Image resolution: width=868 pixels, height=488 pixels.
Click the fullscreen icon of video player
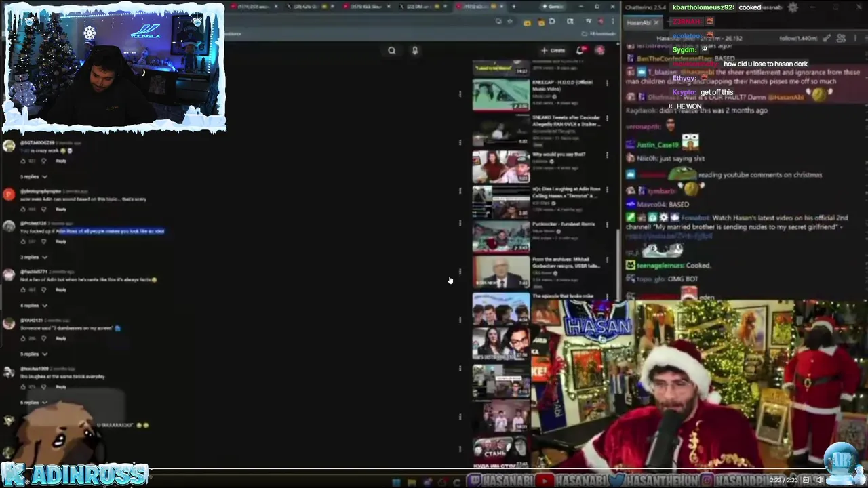pyautogui.click(x=806, y=480)
